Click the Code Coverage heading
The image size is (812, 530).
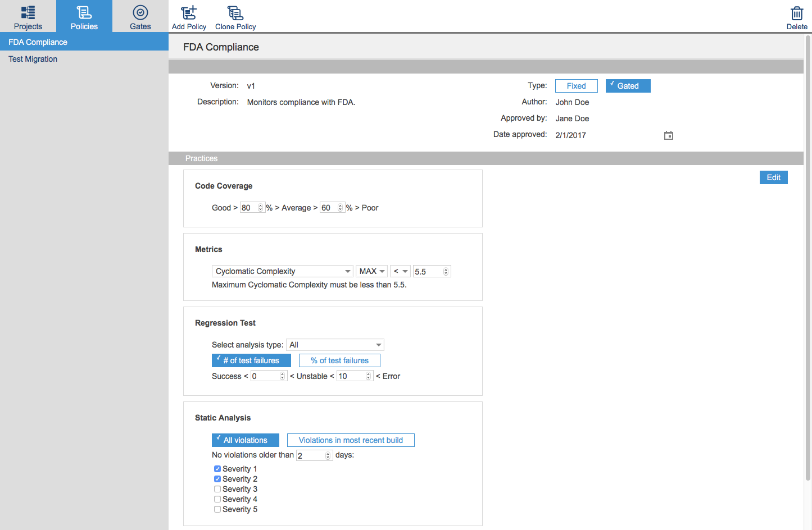224,186
